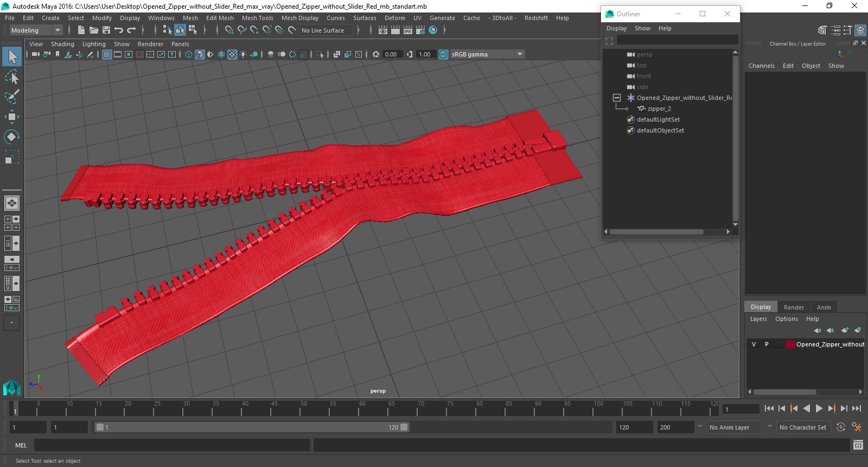The width and height of the screenshot is (868, 467).
Task: Toggle the viewport grid display icon
Action: (107, 54)
